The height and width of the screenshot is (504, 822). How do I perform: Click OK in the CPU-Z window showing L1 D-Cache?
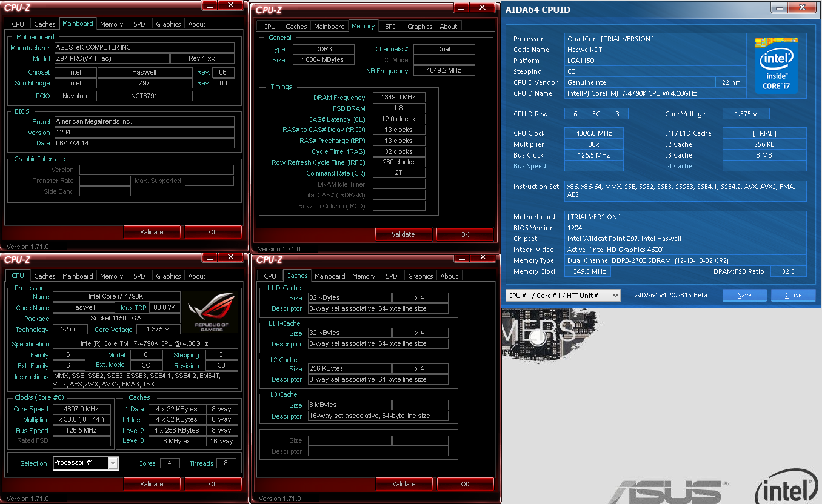465,484
